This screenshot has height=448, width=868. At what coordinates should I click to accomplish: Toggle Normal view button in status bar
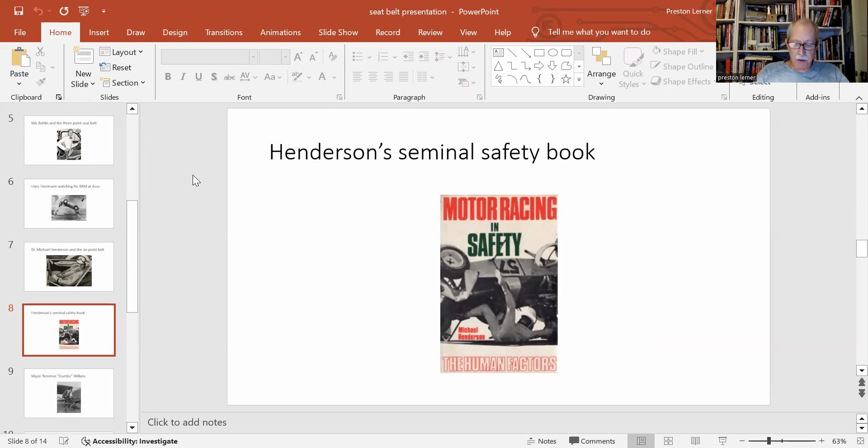tap(641, 441)
